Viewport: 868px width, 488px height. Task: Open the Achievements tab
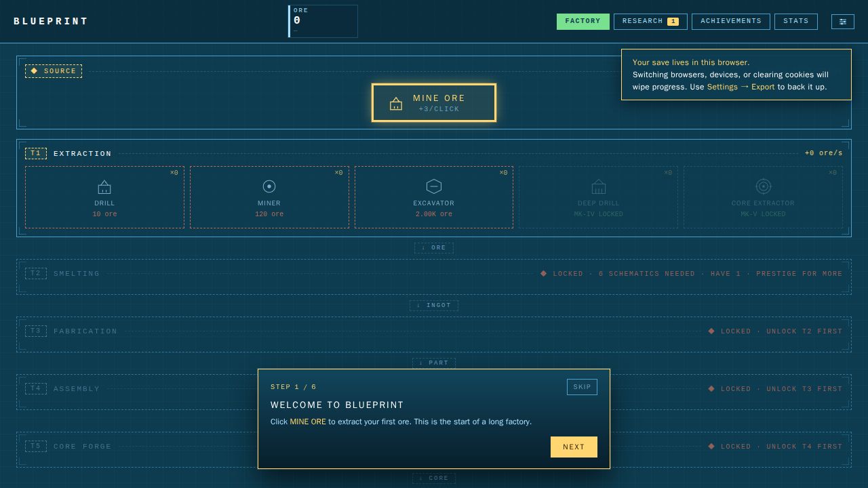731,22
